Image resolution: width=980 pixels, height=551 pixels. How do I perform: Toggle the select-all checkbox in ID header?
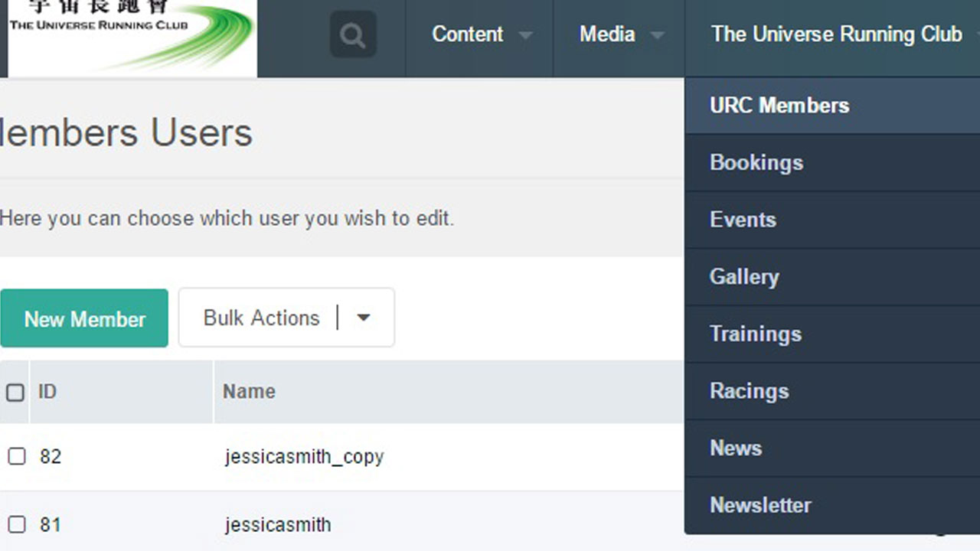tap(15, 393)
